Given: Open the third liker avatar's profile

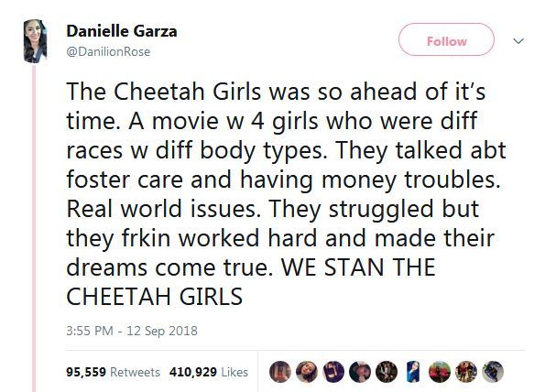Looking at the screenshot, I should pos(333,371).
